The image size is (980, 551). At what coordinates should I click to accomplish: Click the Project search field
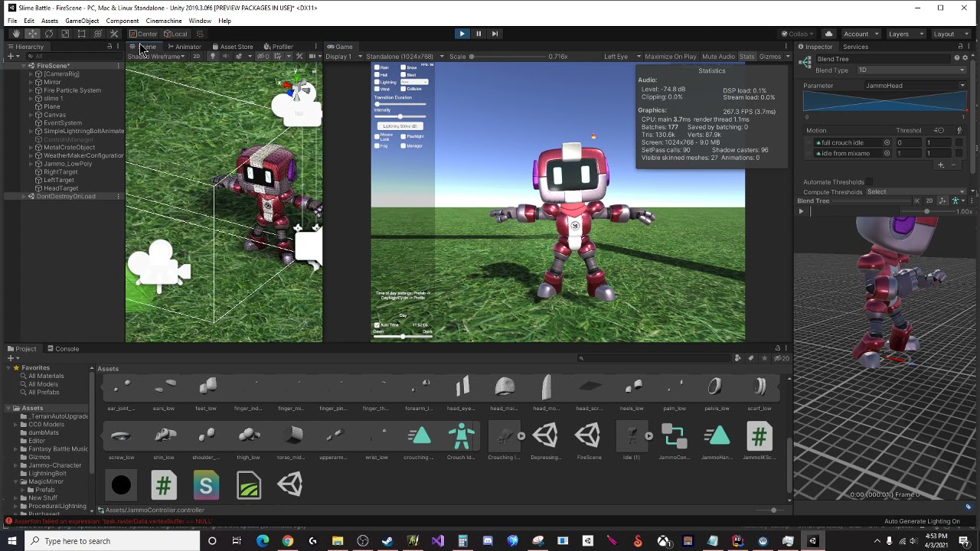[x=655, y=358]
